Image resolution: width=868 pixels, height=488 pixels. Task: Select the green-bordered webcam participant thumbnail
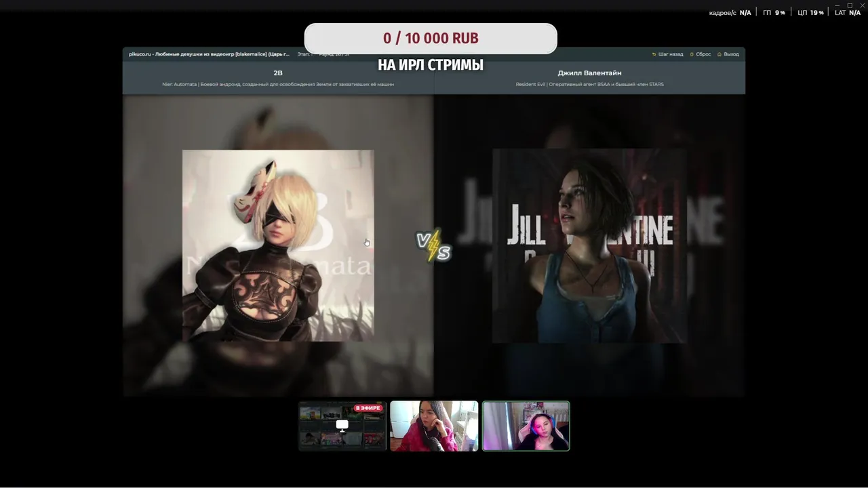tap(526, 426)
